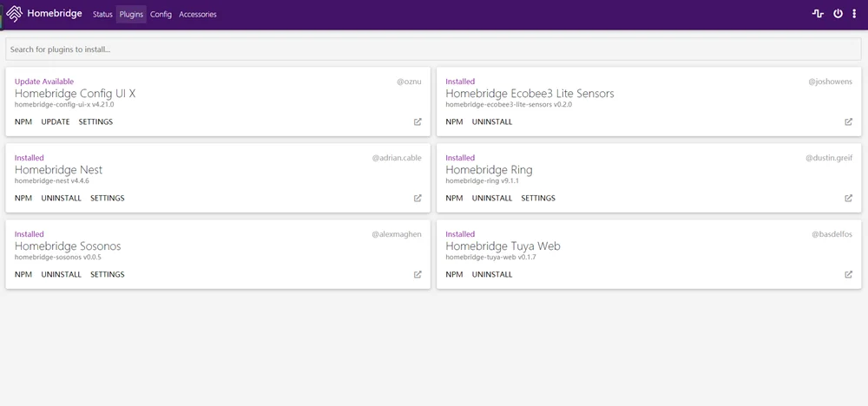This screenshot has height=406, width=868.
Task: Click the Homebridge Ecobee3 Lite Sensors title
Action: 529,94
